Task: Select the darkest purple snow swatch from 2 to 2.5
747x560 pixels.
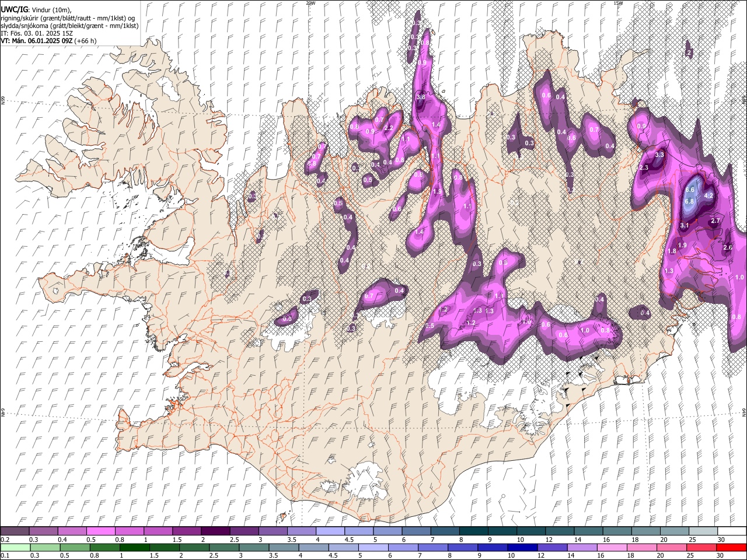Action: (x=215, y=531)
